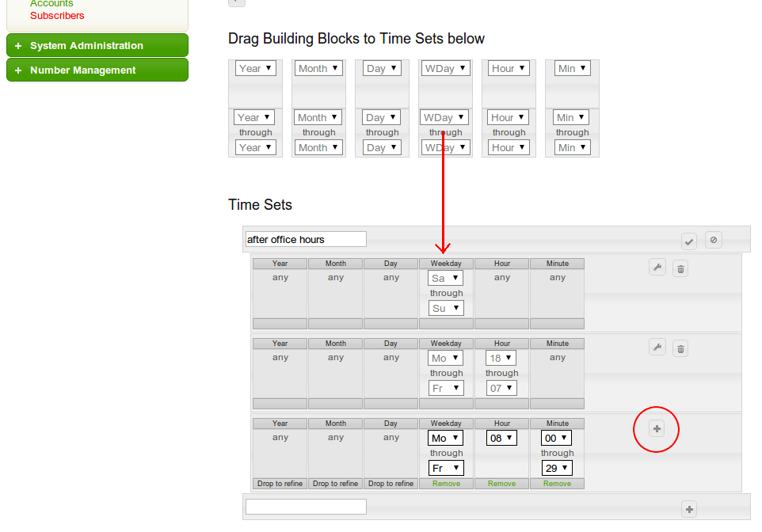Screen dimensions: 762x532
Task: Expand the Number Management menu
Action: click(97, 70)
